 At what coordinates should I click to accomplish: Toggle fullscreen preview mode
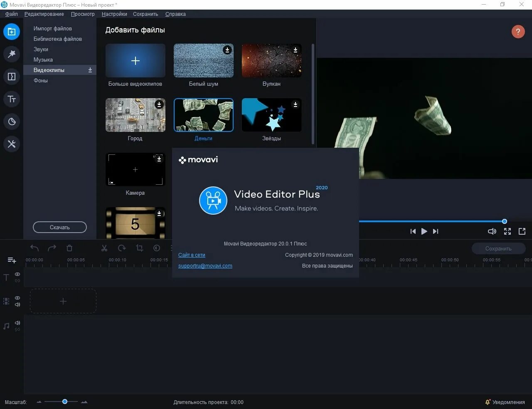point(507,231)
